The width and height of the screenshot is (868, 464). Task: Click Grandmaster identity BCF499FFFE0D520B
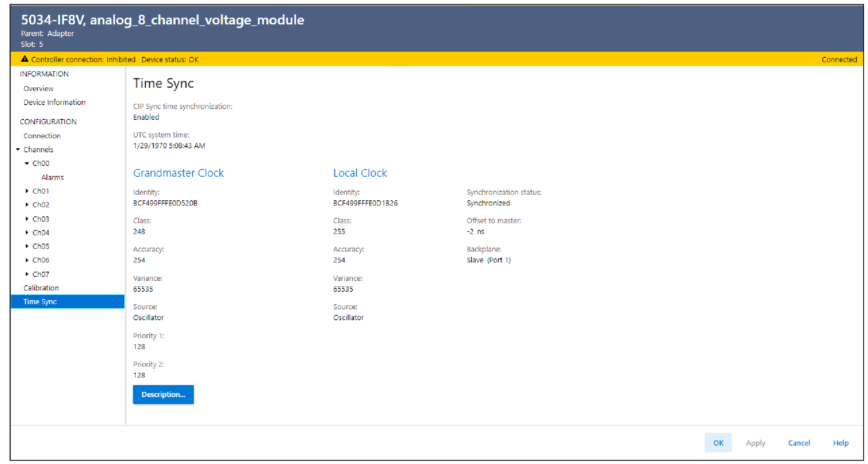click(165, 203)
